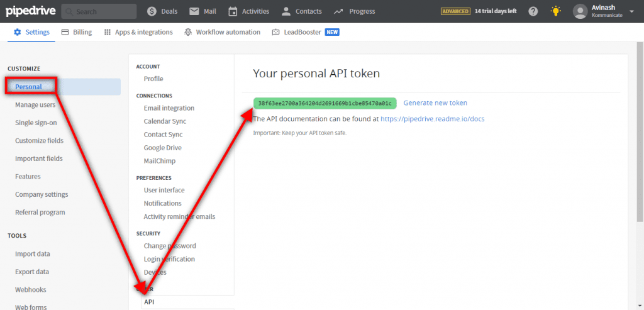The image size is (644, 310).
Task: Open User interface preferences
Action: (x=164, y=190)
